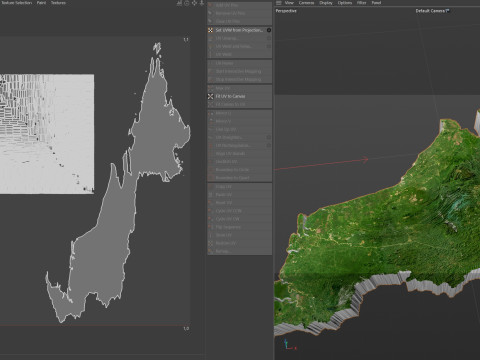480x360 pixels.
Task: Open the View menu in viewport
Action: pyautogui.click(x=289, y=3)
